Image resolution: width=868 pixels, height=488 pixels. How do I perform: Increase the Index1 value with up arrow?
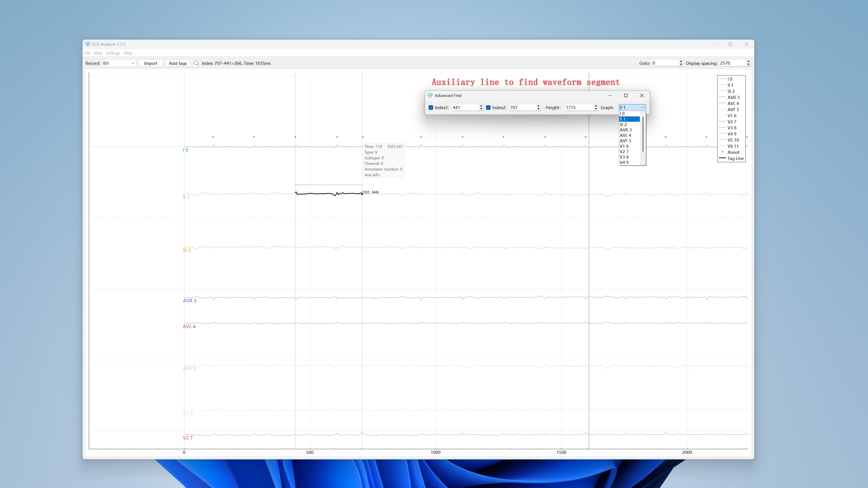coord(481,106)
